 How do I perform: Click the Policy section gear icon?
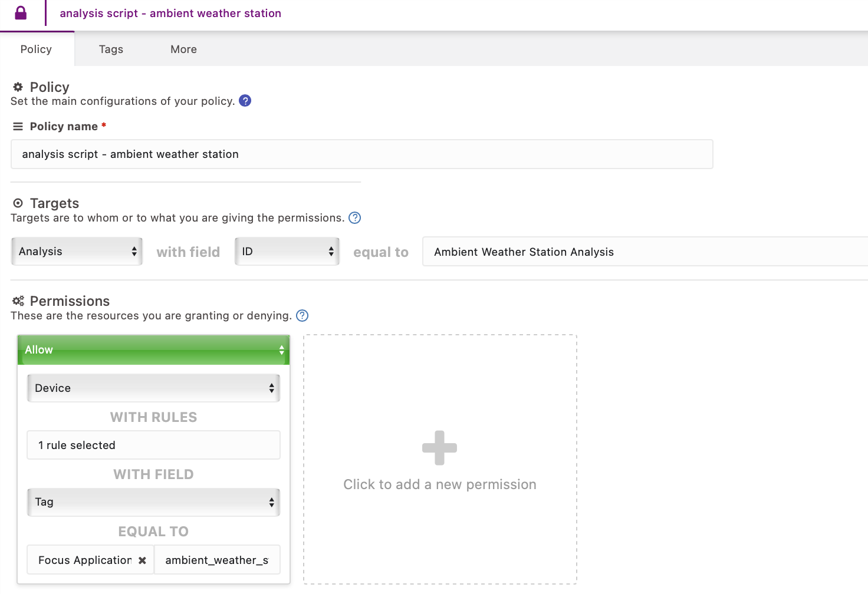pyautogui.click(x=18, y=87)
